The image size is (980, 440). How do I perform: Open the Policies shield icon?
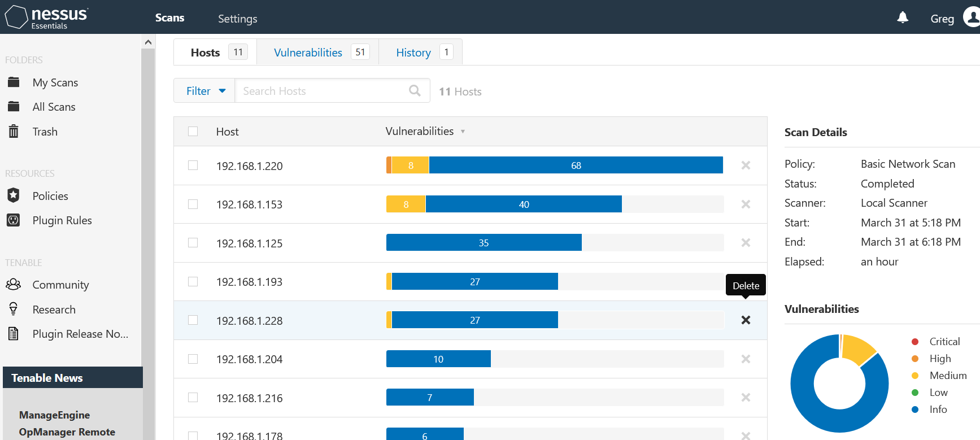click(x=14, y=195)
